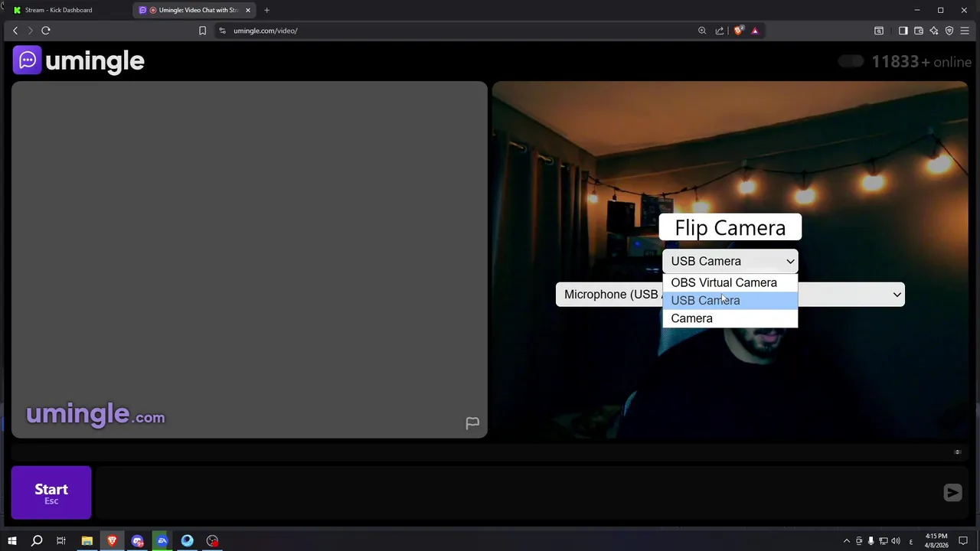Go back using the browser back arrow

click(15, 31)
